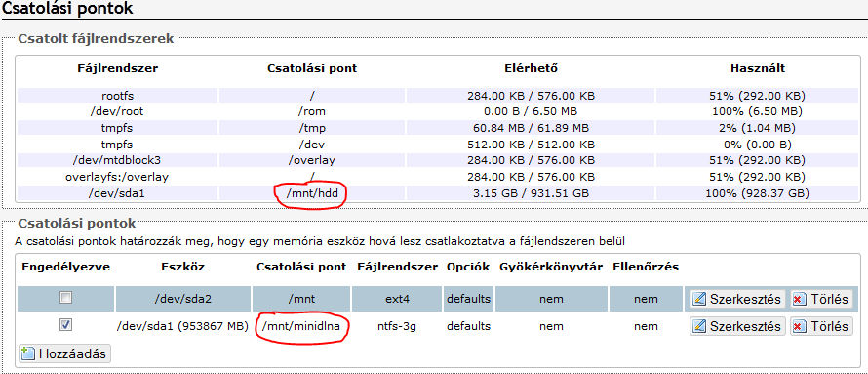Click the 0% (0.00 B) used value
This screenshot has width=868, height=374.
click(758, 145)
